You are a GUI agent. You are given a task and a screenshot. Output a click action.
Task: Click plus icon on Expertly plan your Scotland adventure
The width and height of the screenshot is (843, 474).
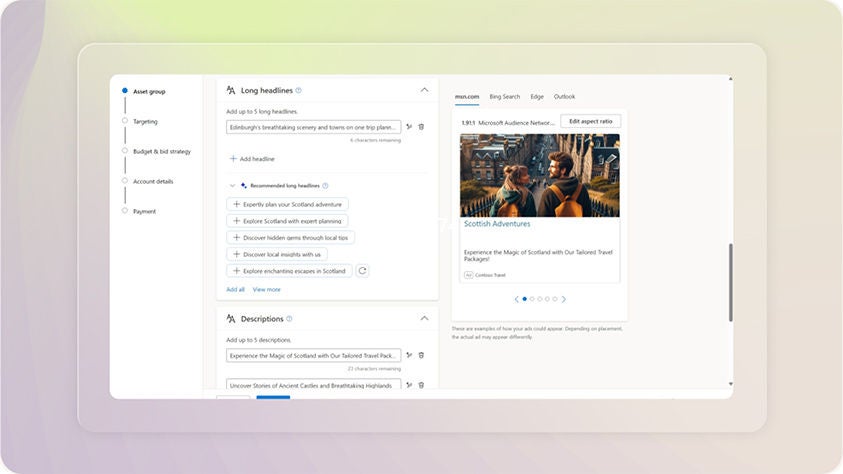(x=236, y=204)
